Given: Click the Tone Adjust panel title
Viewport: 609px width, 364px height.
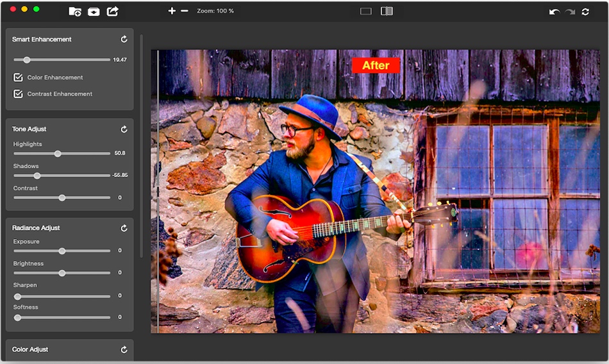Looking at the screenshot, I should coord(29,129).
